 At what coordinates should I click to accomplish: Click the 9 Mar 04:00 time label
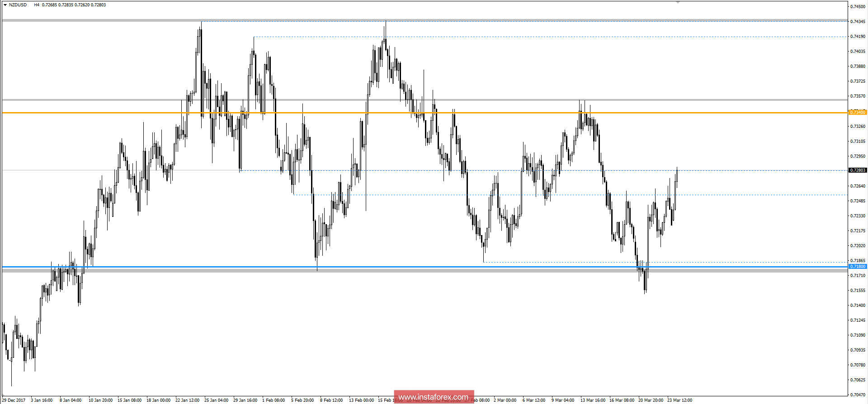click(563, 400)
